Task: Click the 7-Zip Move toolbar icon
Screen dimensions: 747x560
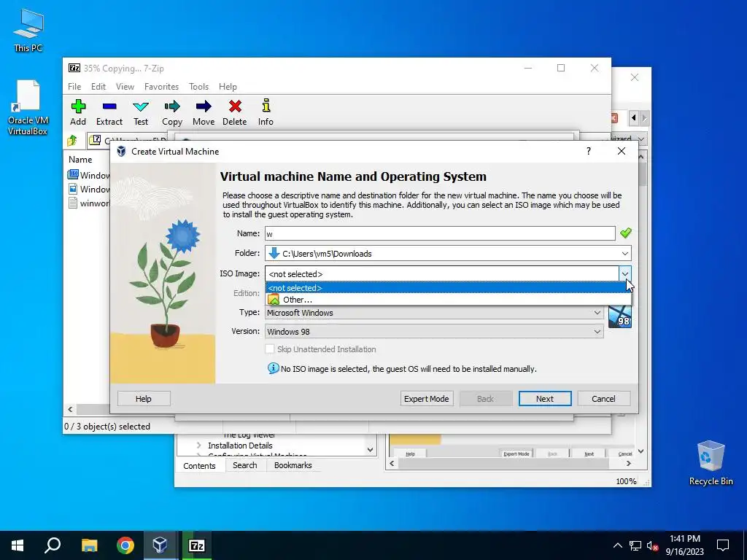Action: pos(204,106)
